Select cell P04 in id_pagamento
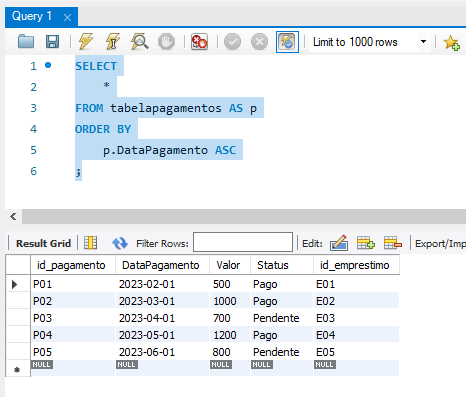The image size is (466, 397). point(73,335)
